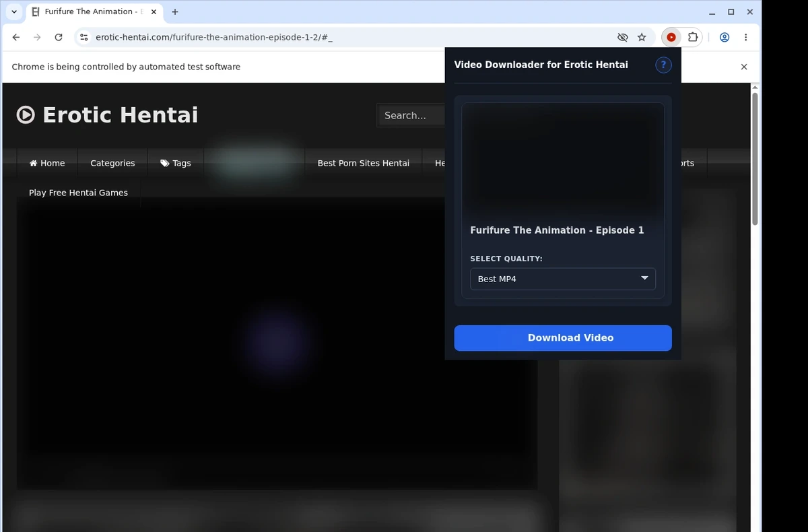Click the scrollbar up arrow
This screenshot has width=808, height=532.
[x=755, y=88]
